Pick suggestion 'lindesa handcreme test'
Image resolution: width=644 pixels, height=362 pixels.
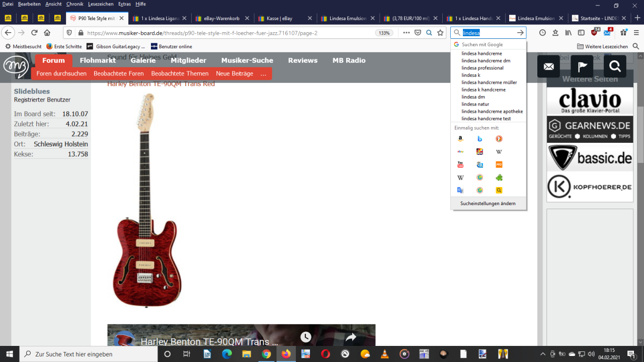(x=486, y=119)
